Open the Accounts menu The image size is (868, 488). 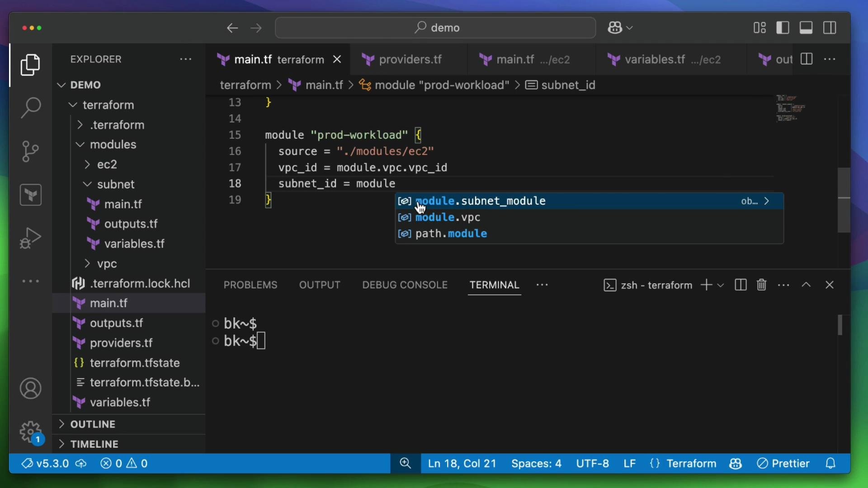pyautogui.click(x=30, y=389)
